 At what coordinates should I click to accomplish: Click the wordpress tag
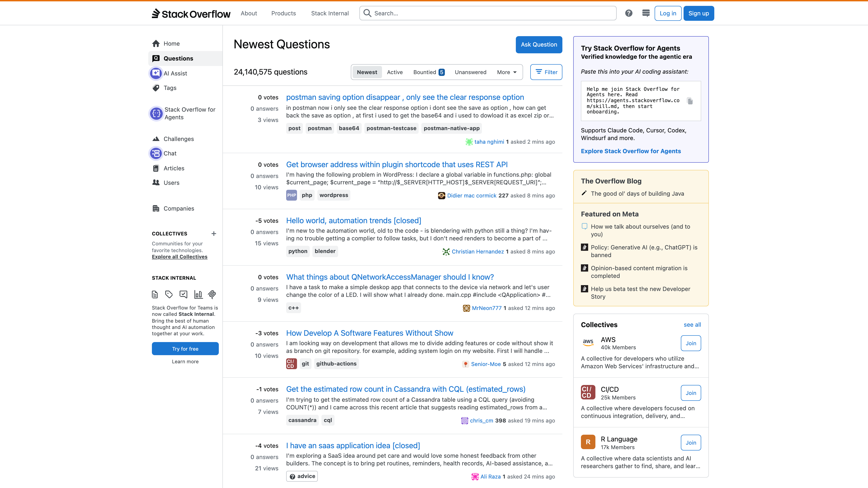(x=334, y=195)
